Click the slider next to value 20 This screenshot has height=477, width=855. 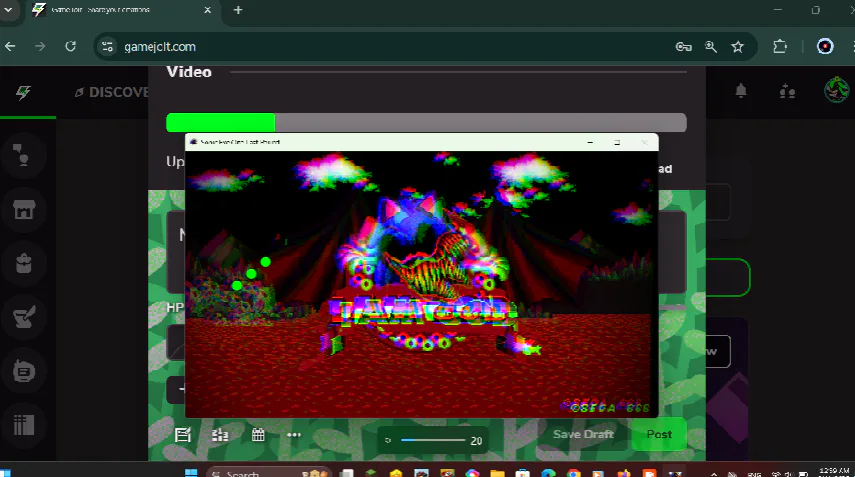tap(433, 440)
